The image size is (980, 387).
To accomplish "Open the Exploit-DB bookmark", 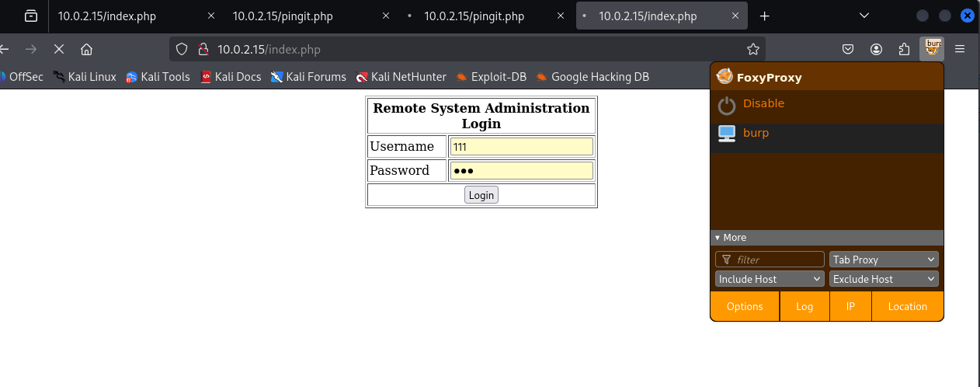I will [x=491, y=77].
